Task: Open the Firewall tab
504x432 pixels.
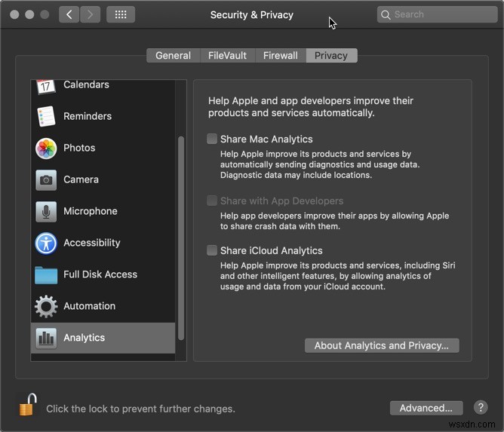Action: [281, 56]
